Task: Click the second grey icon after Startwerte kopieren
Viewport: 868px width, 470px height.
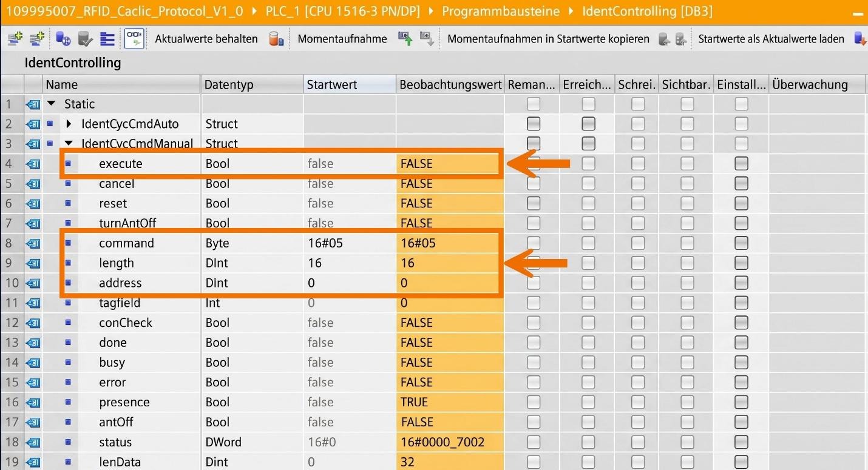Action: tap(681, 39)
